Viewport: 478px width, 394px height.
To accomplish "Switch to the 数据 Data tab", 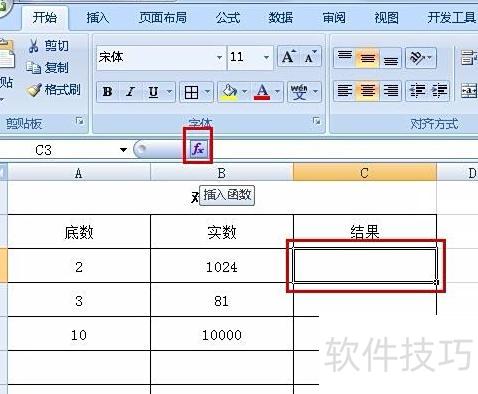I will point(281,17).
